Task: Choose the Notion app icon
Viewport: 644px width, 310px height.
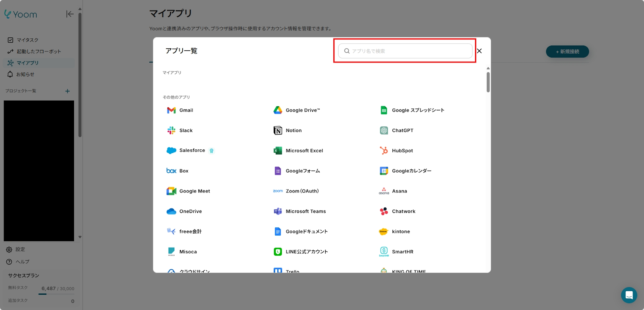Action: [x=278, y=130]
